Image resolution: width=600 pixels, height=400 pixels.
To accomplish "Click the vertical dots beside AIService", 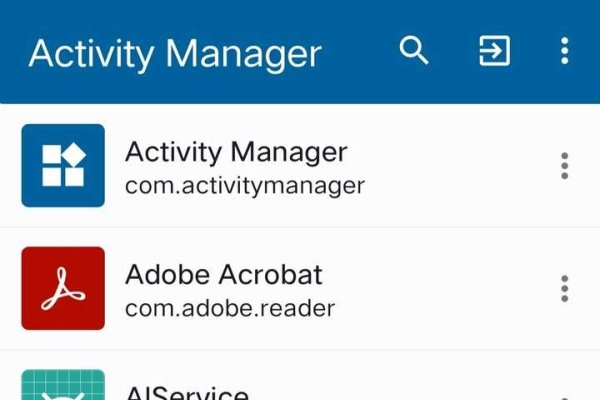I will tap(565, 396).
